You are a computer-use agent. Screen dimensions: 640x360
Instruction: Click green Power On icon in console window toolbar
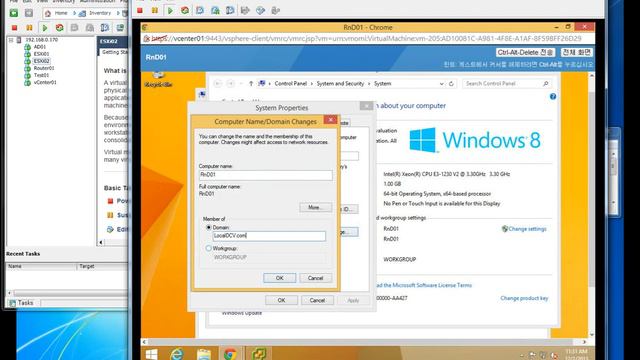pos(170,11)
